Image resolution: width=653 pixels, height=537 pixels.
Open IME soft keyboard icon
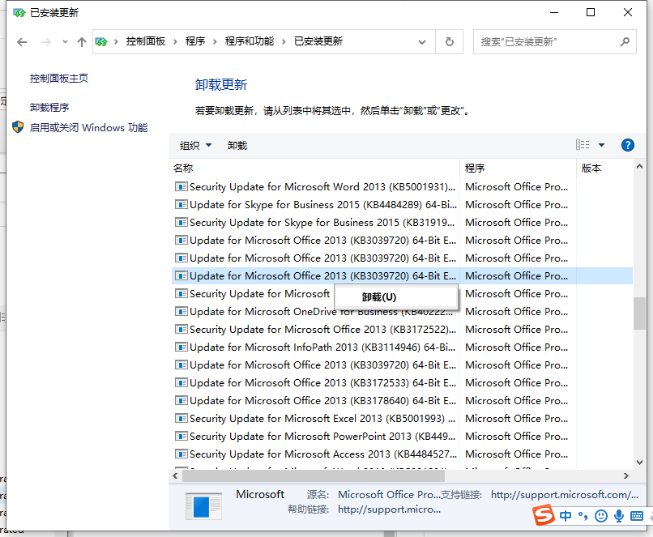(x=636, y=516)
